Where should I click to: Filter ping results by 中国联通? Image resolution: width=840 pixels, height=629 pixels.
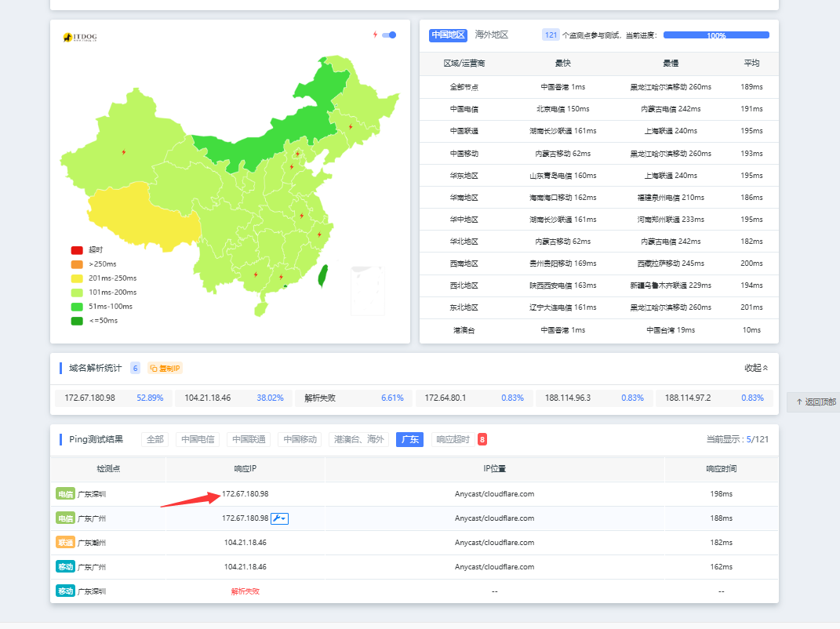[x=249, y=439]
